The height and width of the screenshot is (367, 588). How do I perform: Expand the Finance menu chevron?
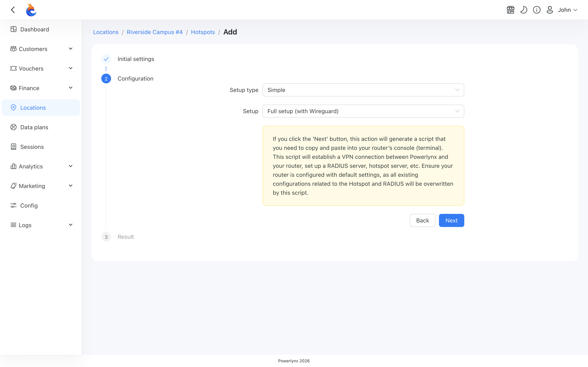71,88
